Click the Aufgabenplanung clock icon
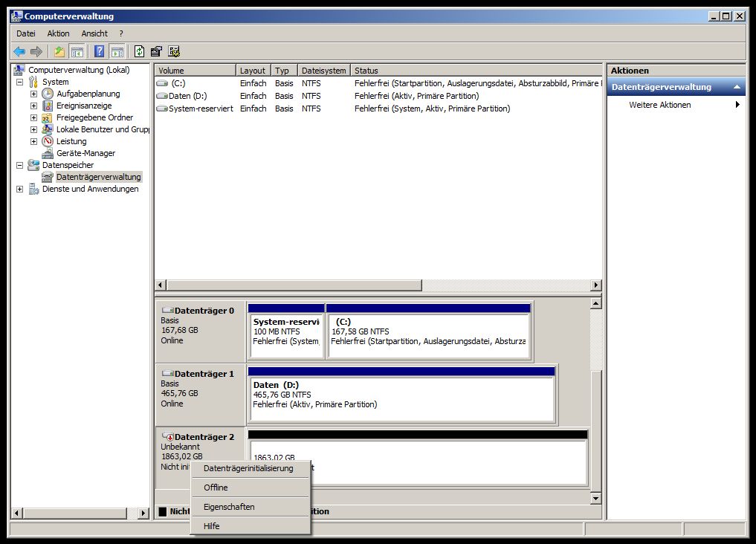The height and width of the screenshot is (544, 756). pyautogui.click(x=48, y=94)
